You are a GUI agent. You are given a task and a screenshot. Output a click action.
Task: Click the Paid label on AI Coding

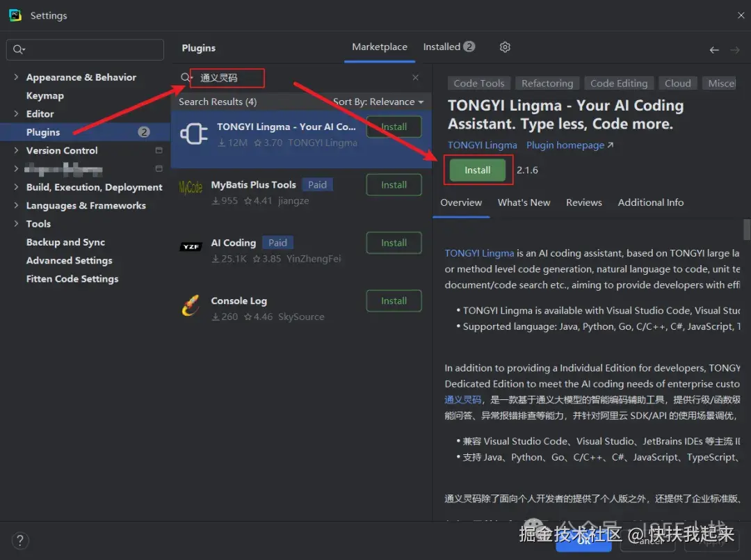[x=277, y=242]
